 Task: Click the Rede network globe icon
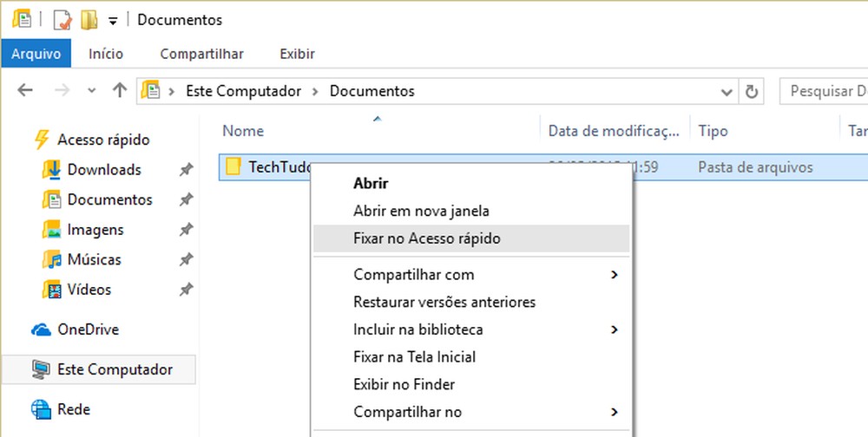(x=41, y=409)
